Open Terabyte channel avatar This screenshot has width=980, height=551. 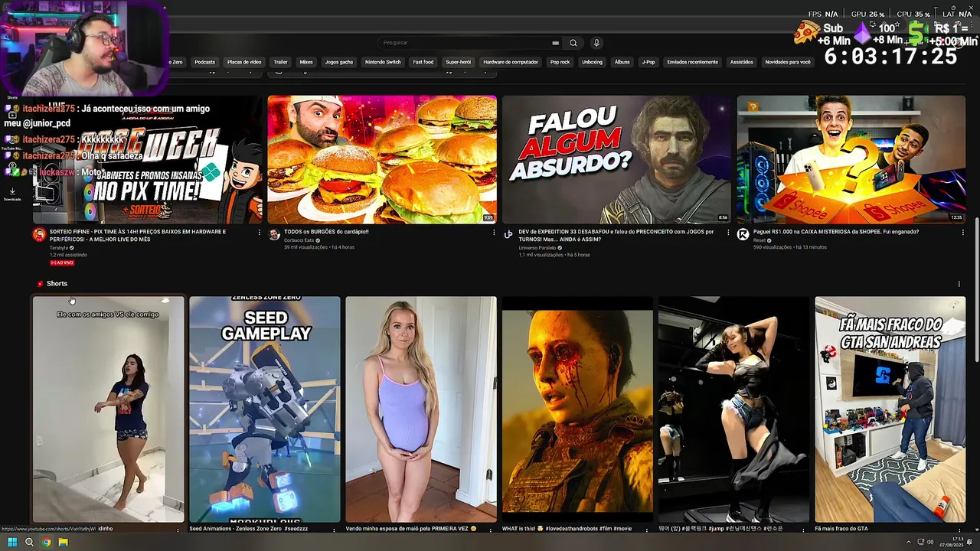coord(39,234)
